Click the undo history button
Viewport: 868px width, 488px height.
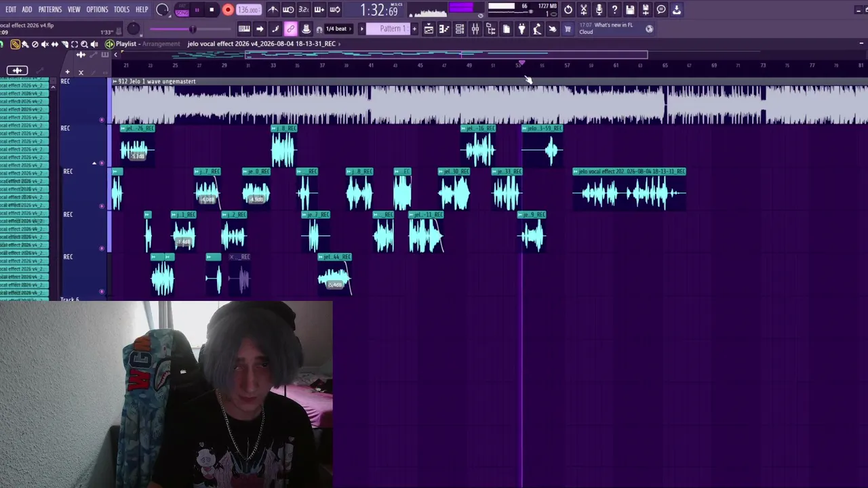(x=568, y=9)
